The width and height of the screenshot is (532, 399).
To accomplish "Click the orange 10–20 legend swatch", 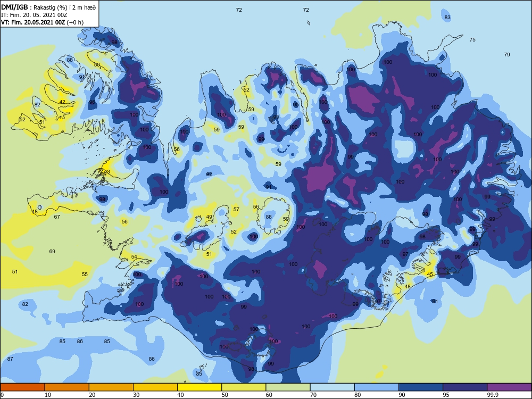I will [x=67, y=387].
